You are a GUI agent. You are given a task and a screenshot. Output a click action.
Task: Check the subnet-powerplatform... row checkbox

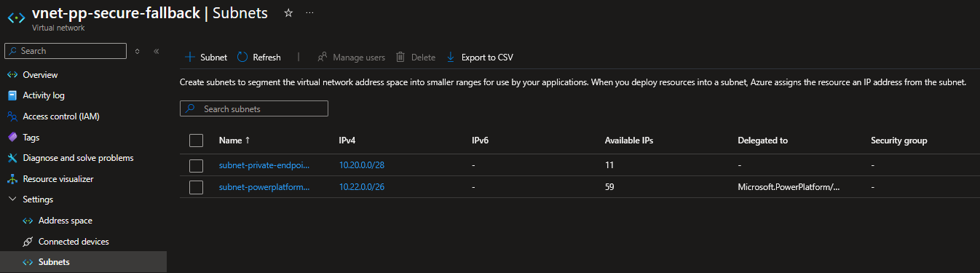tap(196, 187)
